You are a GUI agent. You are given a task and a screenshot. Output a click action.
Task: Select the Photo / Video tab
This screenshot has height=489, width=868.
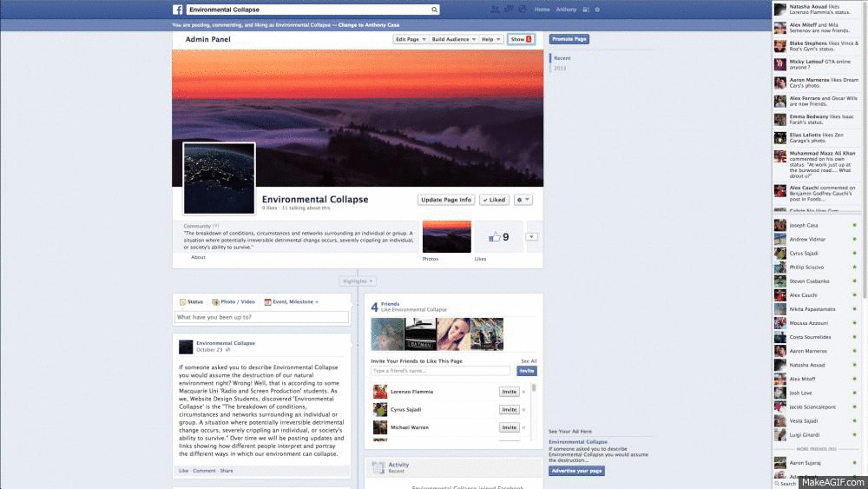233,301
